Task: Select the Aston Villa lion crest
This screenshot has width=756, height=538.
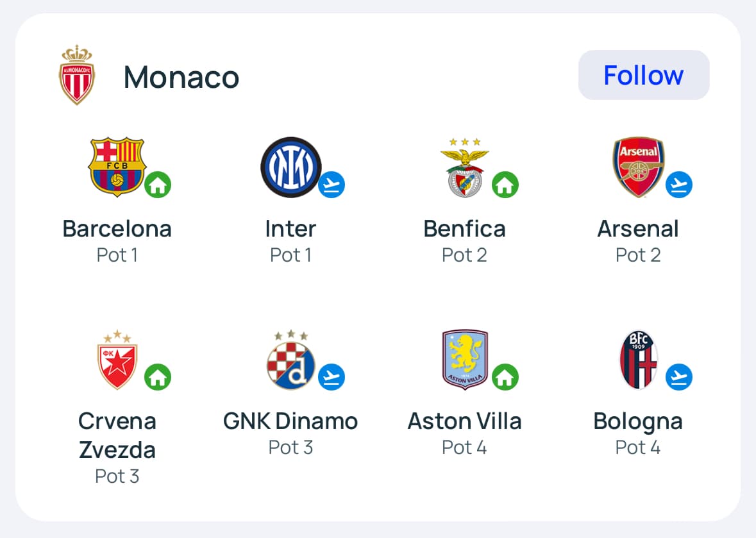Action: click(464, 359)
